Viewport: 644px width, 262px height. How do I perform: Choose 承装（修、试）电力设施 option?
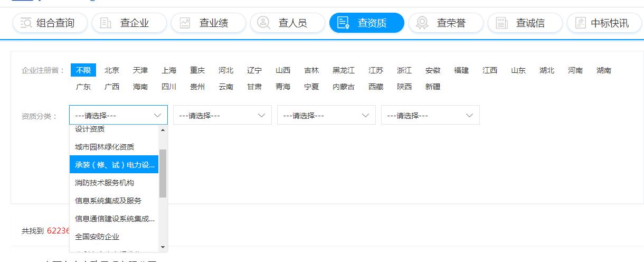[114, 165]
